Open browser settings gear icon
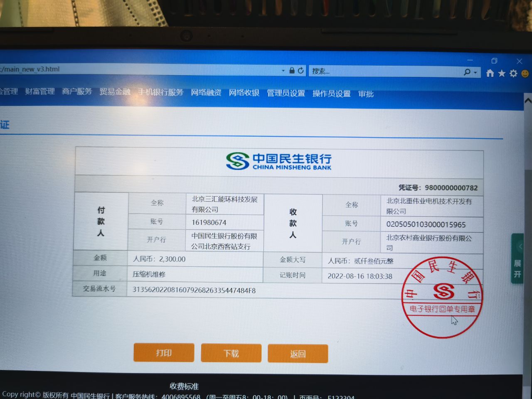 [514, 73]
